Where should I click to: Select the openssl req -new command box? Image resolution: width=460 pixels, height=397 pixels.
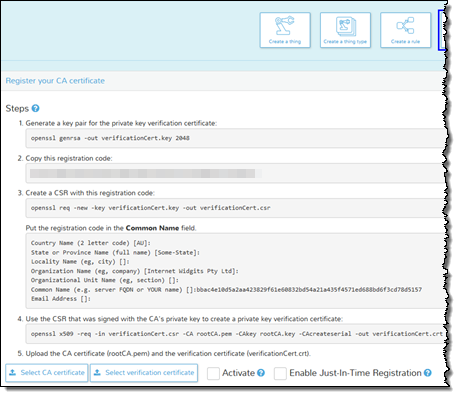coord(235,208)
